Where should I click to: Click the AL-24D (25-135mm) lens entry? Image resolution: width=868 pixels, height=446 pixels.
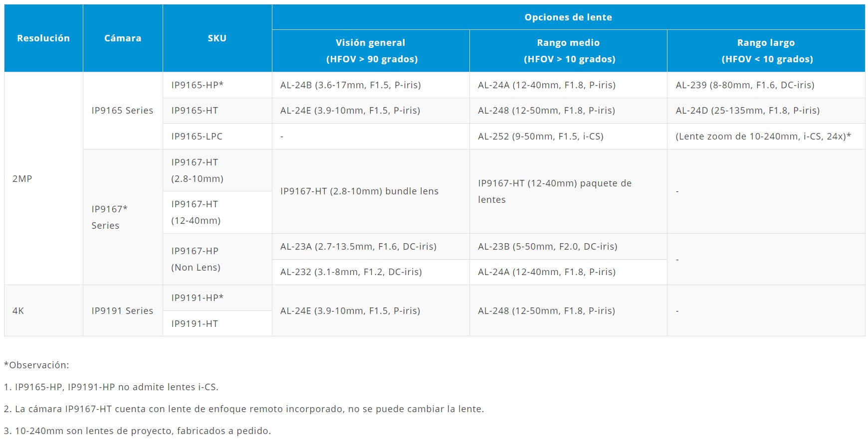click(x=747, y=111)
